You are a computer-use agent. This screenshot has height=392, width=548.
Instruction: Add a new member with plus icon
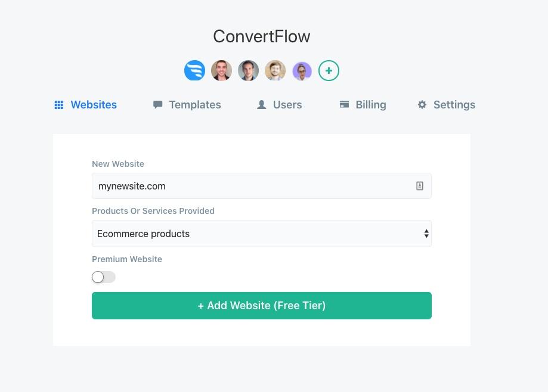click(329, 70)
